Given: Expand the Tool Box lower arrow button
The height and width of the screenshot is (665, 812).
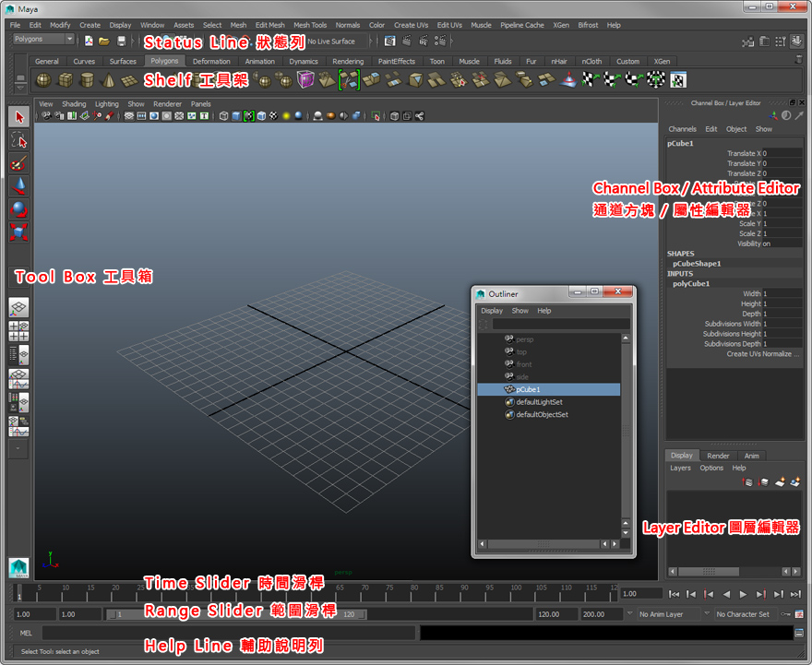Looking at the screenshot, I should point(18,449).
